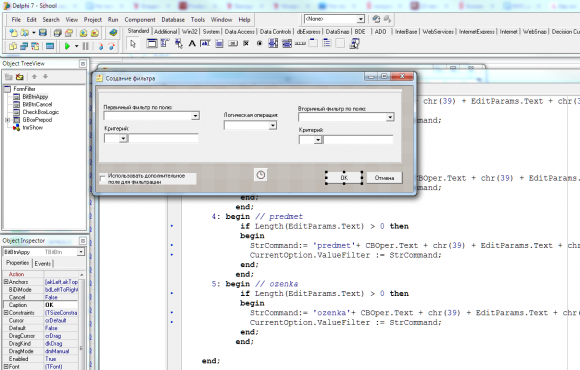Click the Pause button in debug toolbar
Screen dimensions: 580x370
coord(86,46)
